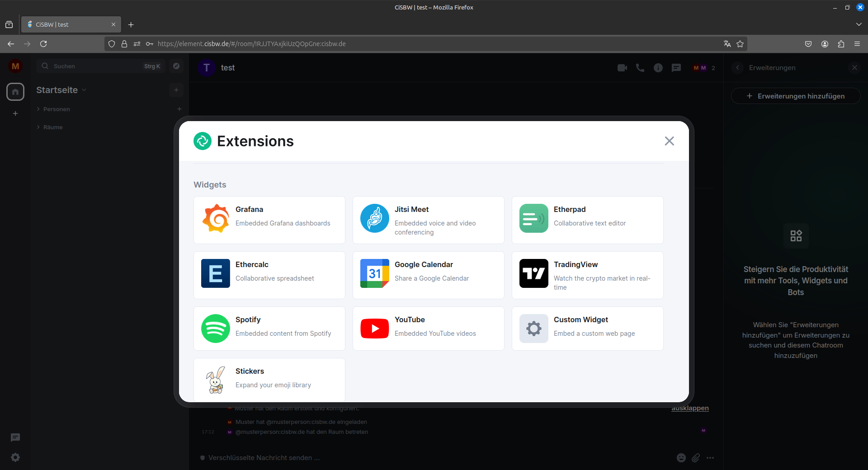Focus the Suchen search field
Screen dimensions: 868x470
pyautogui.click(x=97, y=66)
